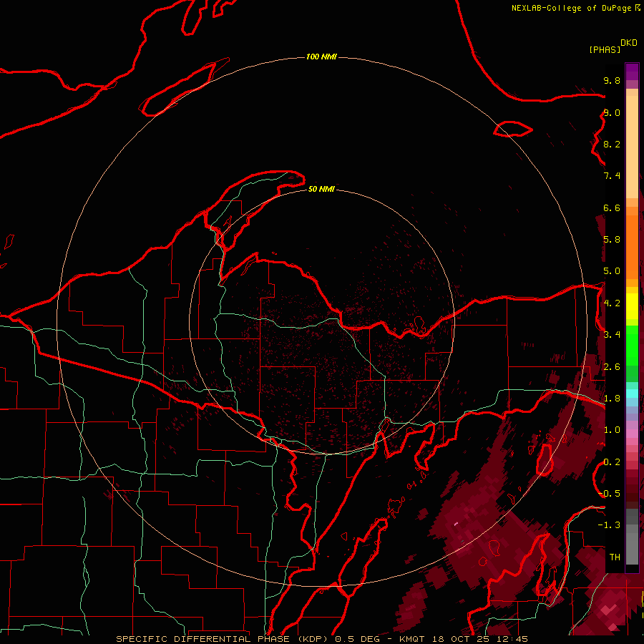Pick the purple swatch atop the color bar
This screenshot has height=644, width=644.
(632, 72)
